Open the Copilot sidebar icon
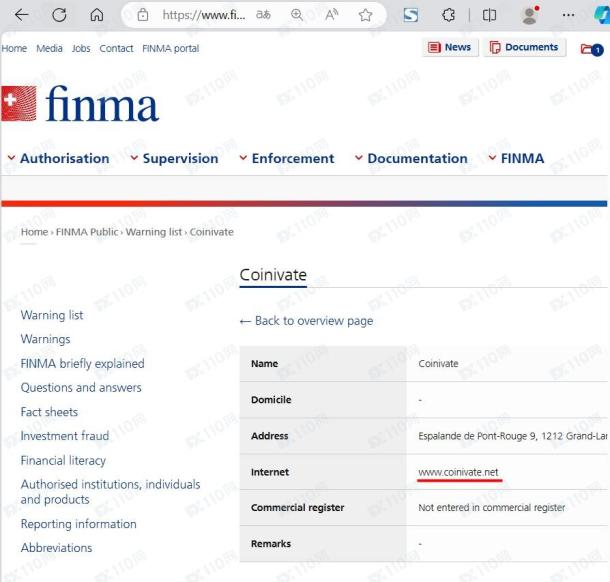610x582 pixels. coord(601,15)
